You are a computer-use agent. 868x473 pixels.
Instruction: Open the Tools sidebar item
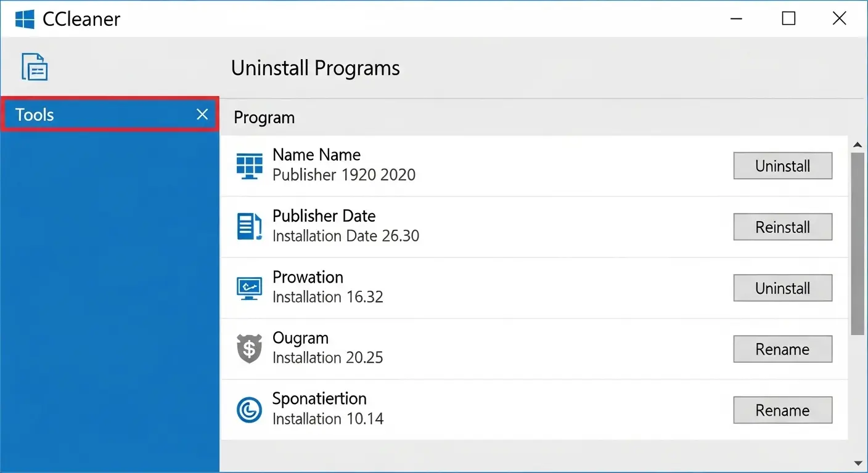(x=109, y=114)
